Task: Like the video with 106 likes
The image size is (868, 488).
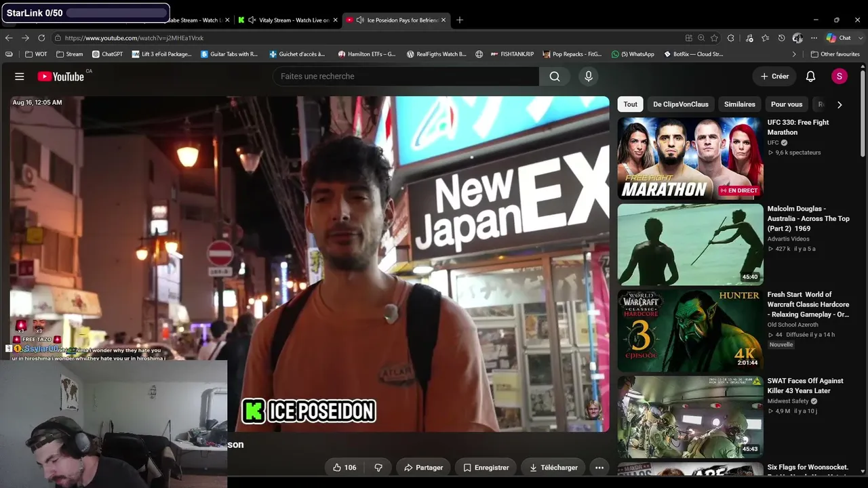Action: coord(344,468)
